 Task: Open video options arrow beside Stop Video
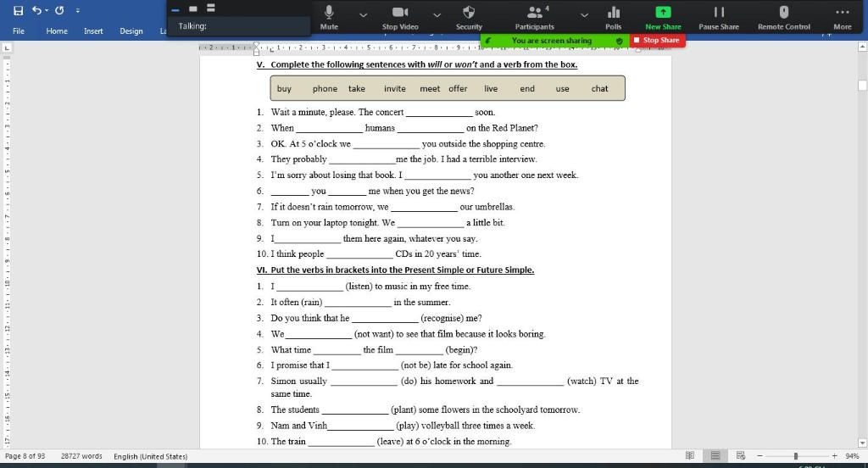click(437, 15)
